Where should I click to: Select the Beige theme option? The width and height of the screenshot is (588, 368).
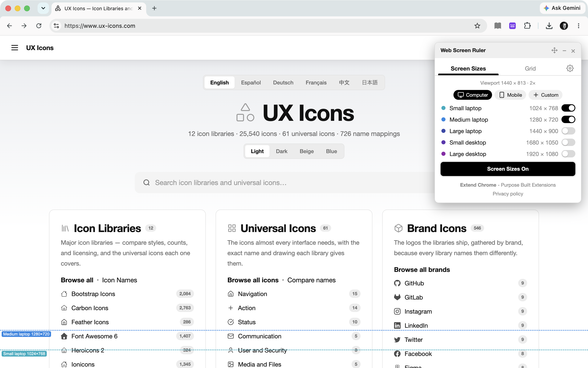(x=307, y=151)
